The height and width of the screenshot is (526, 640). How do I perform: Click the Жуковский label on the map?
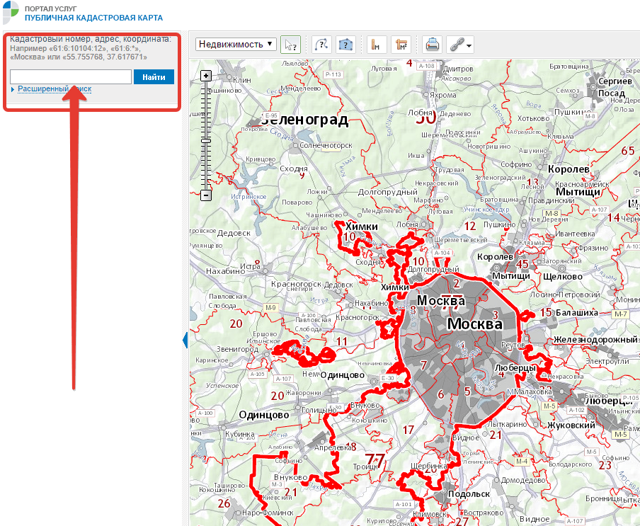pos(571,425)
